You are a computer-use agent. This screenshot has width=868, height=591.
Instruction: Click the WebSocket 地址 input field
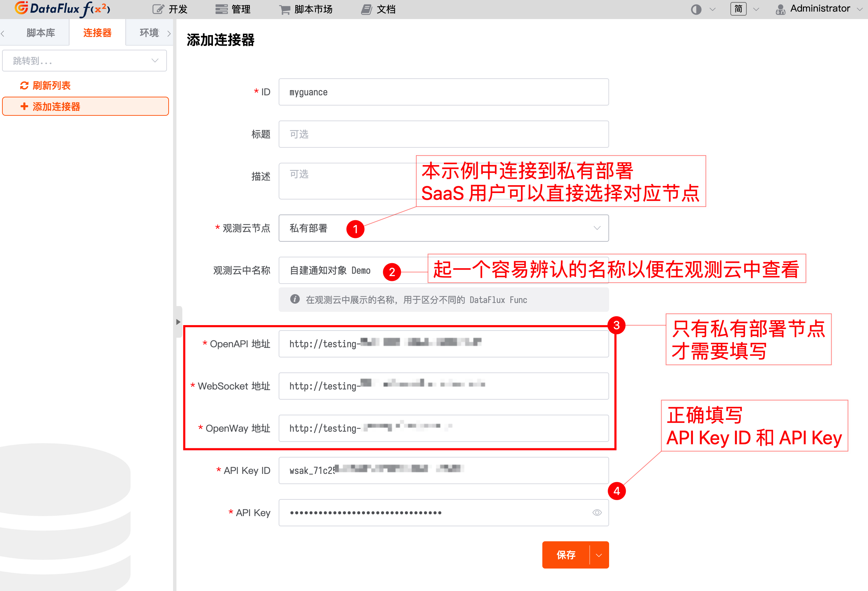(444, 386)
